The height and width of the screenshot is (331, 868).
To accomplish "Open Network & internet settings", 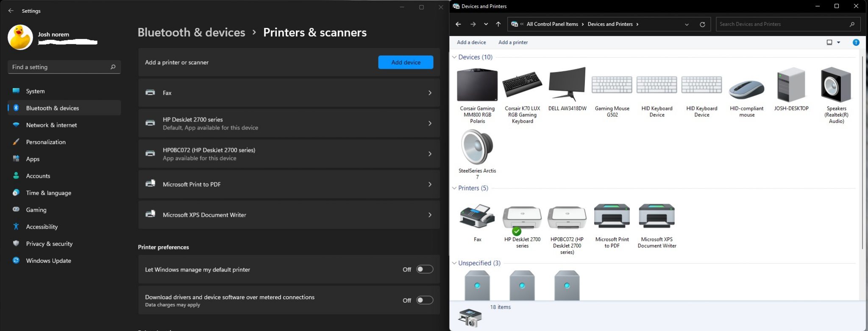I will click(64, 125).
